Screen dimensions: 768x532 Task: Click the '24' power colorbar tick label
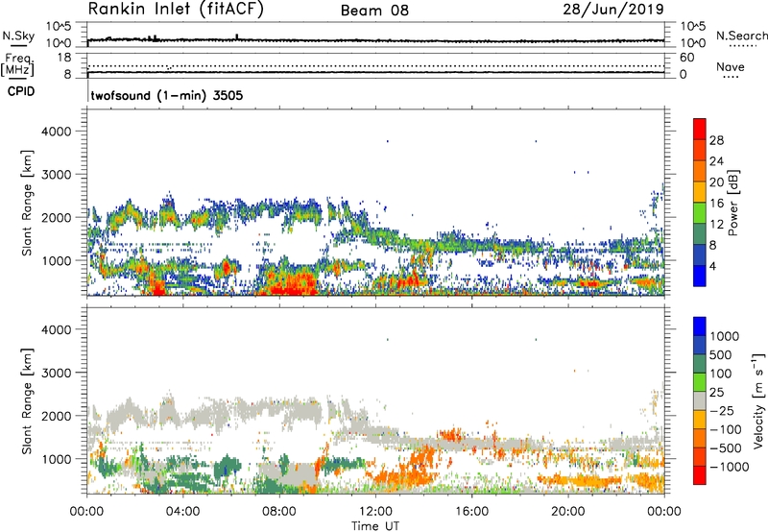716,161
